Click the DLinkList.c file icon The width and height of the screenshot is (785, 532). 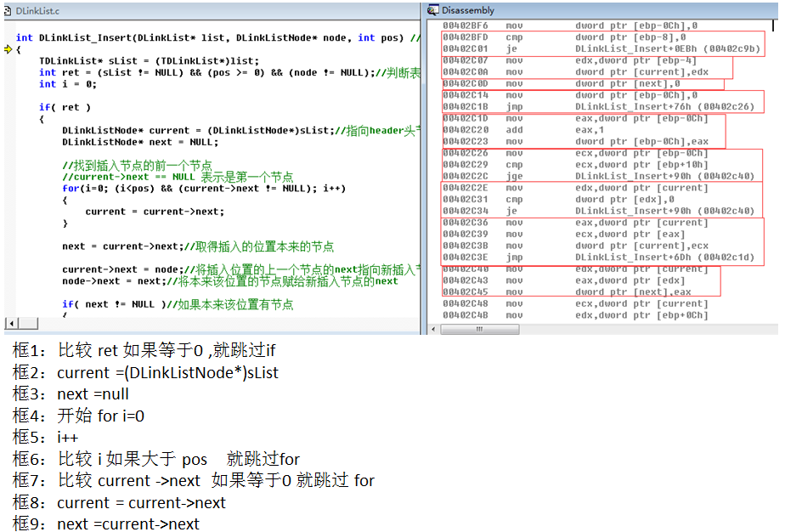click(x=8, y=10)
